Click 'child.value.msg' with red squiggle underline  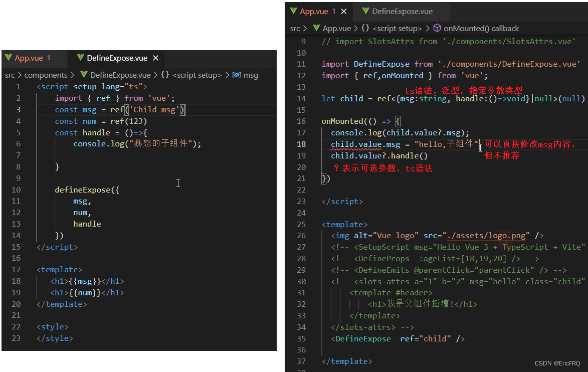(x=365, y=144)
